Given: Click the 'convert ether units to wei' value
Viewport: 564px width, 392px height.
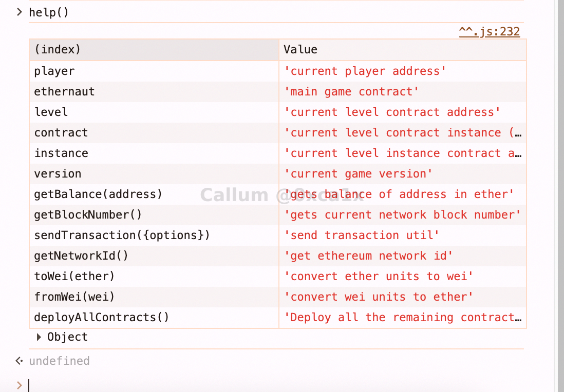Looking at the screenshot, I should pyautogui.click(x=379, y=276).
